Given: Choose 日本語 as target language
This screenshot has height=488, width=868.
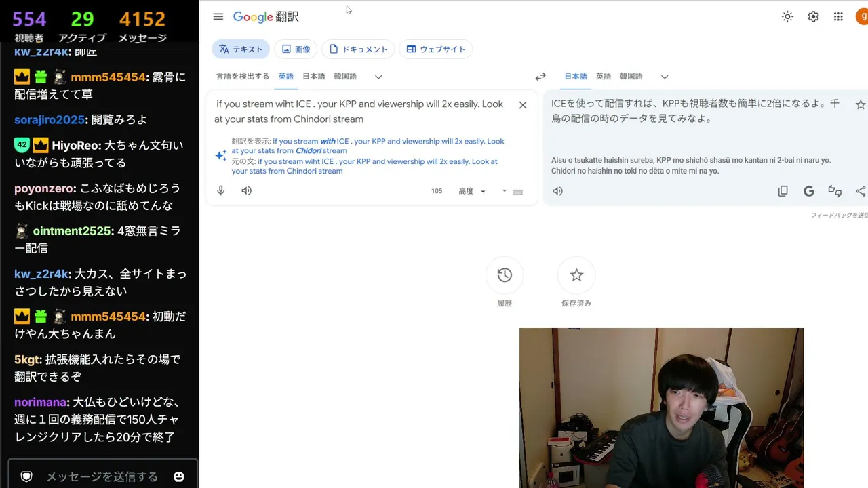Looking at the screenshot, I should [x=576, y=77].
